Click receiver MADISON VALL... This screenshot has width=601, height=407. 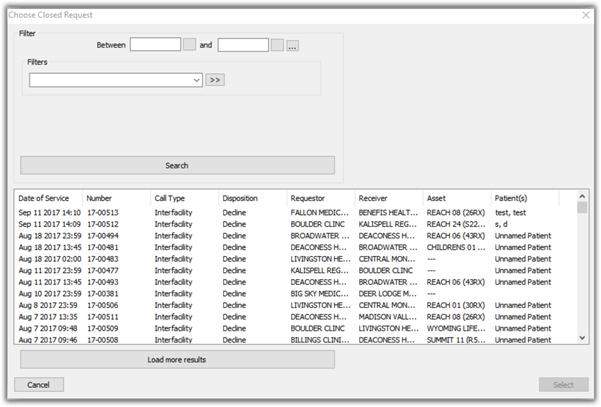[x=388, y=317]
